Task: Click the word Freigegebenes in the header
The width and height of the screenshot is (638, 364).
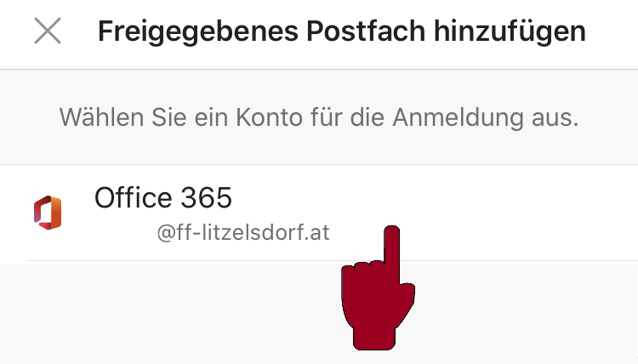Action: (x=198, y=31)
